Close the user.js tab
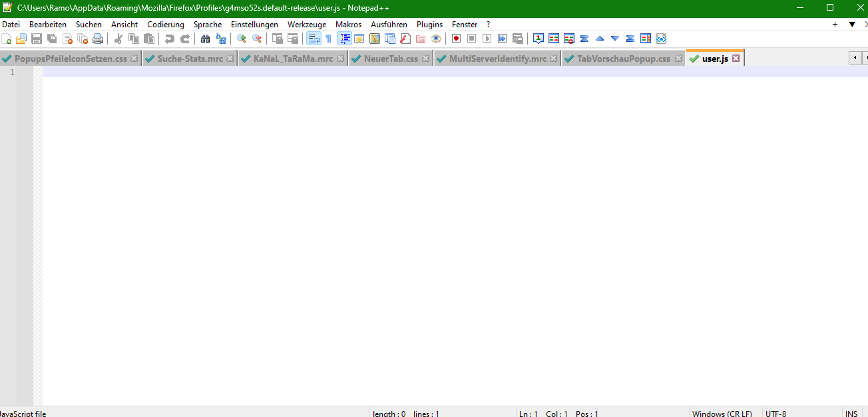 [736, 59]
